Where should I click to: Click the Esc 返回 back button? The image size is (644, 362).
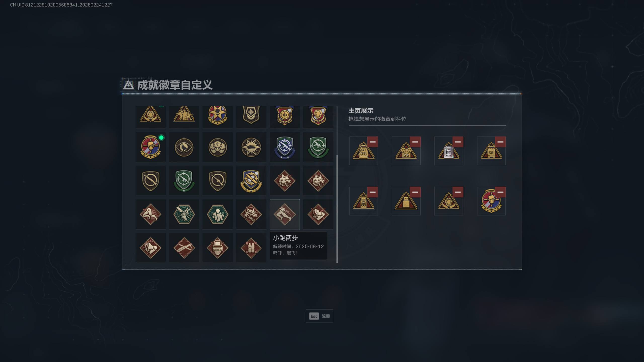pyautogui.click(x=319, y=316)
